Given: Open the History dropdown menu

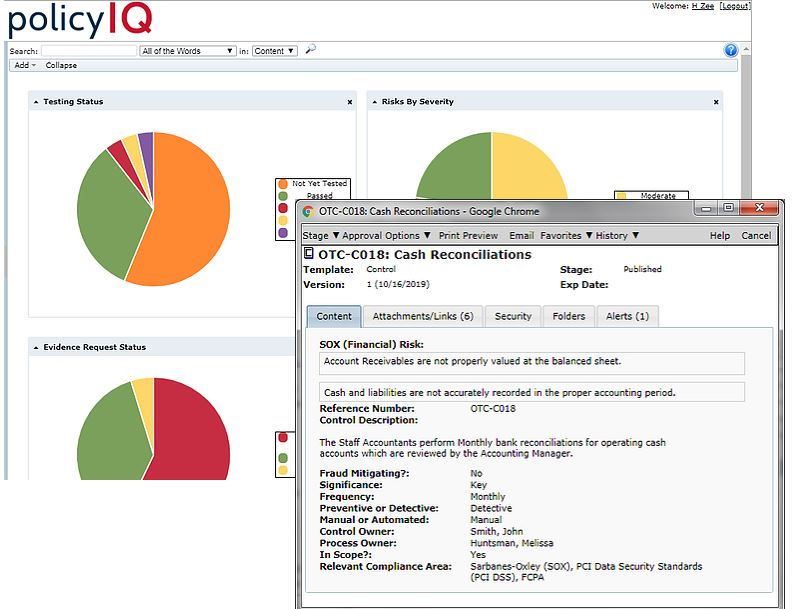Looking at the screenshot, I should point(617,235).
